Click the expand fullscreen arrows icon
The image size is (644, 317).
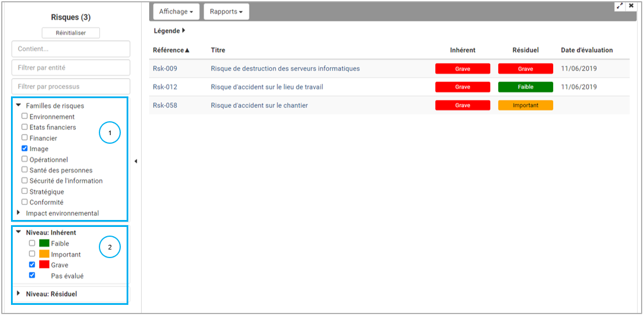tap(620, 6)
